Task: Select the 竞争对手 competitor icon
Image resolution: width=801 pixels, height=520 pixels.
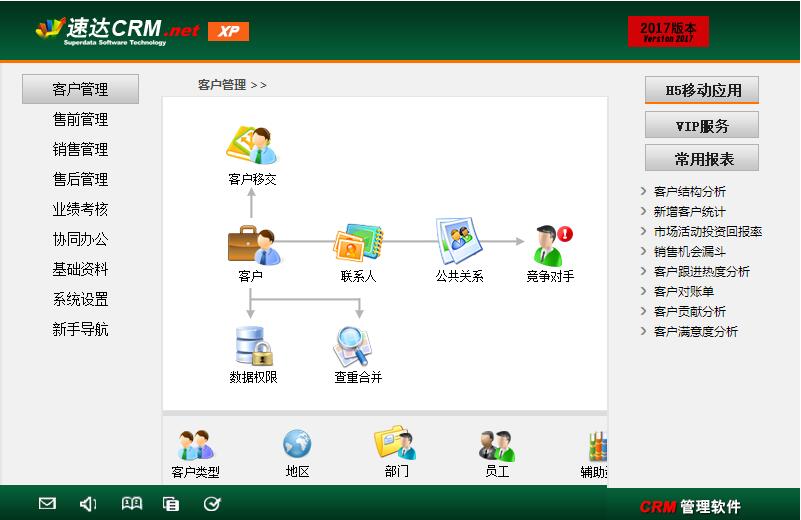Action: [x=549, y=245]
